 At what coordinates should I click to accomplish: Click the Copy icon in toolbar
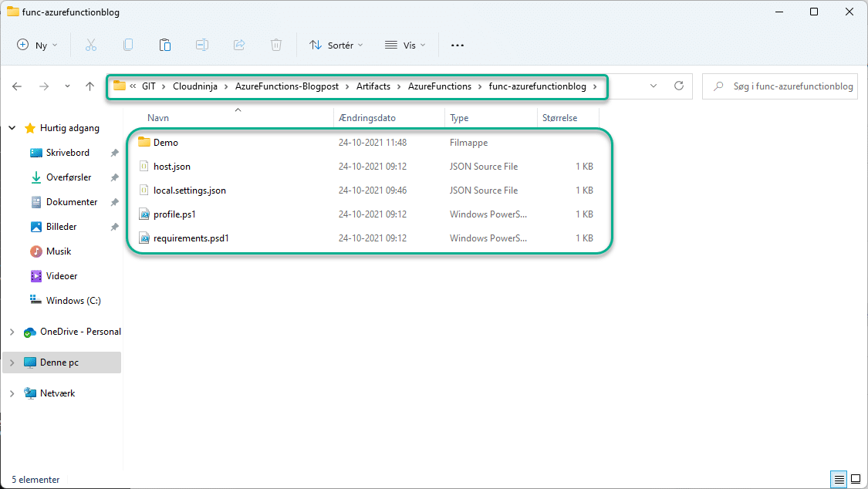point(128,45)
